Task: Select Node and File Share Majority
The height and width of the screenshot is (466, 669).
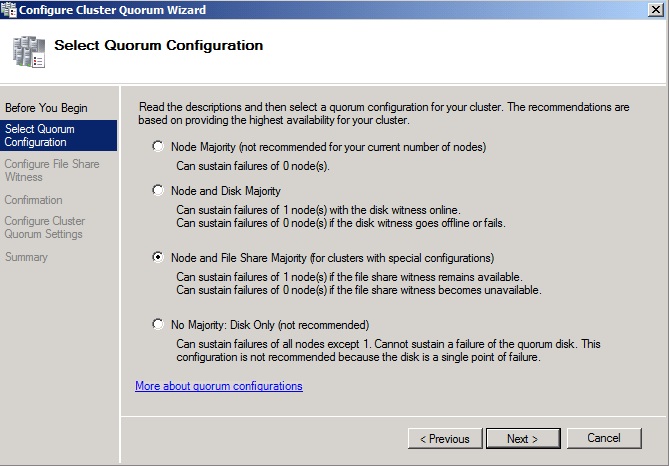Action: [x=158, y=257]
